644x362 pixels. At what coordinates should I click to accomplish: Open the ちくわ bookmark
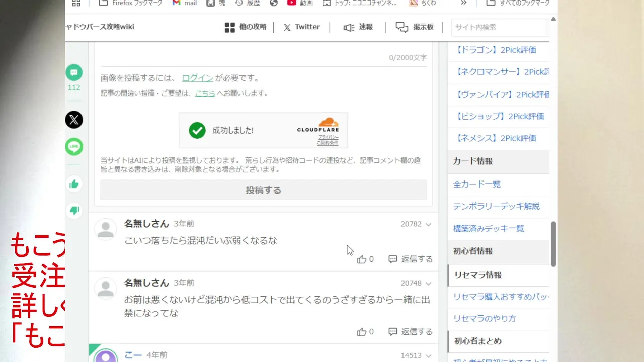(422, 3)
